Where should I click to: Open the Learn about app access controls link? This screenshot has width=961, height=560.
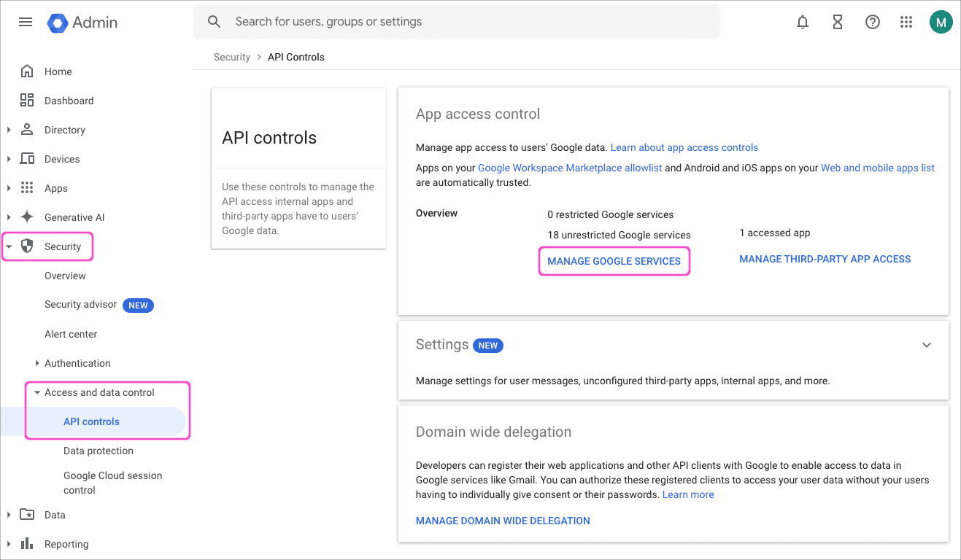(684, 147)
